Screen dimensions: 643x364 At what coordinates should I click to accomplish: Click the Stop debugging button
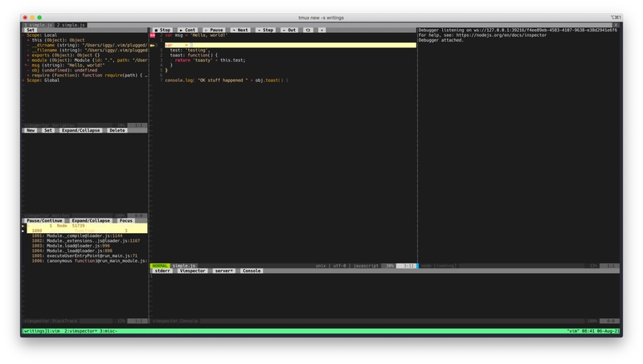click(x=162, y=30)
